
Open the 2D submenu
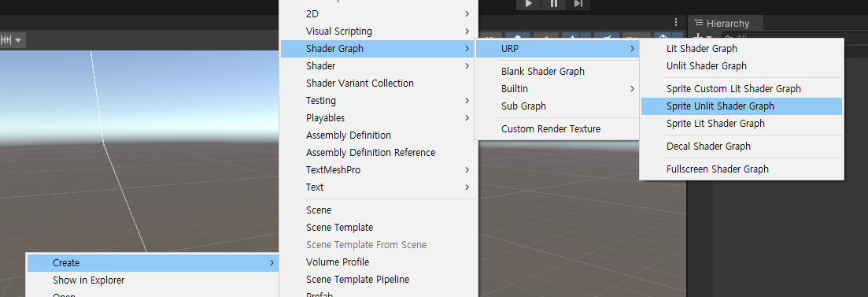coord(379,14)
